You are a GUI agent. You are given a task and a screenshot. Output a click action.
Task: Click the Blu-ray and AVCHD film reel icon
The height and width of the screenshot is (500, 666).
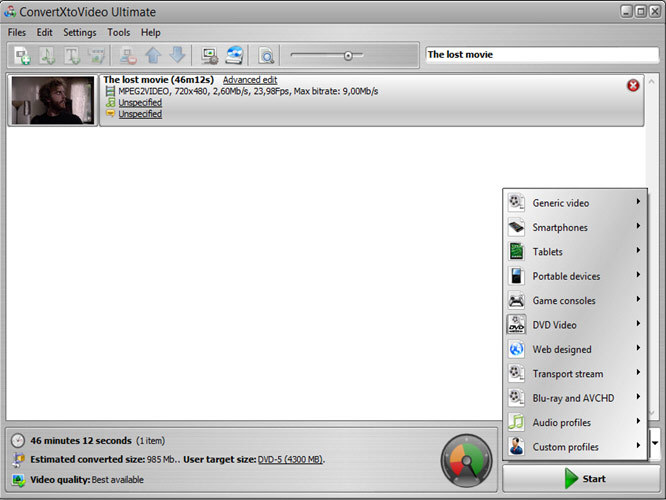coord(516,398)
